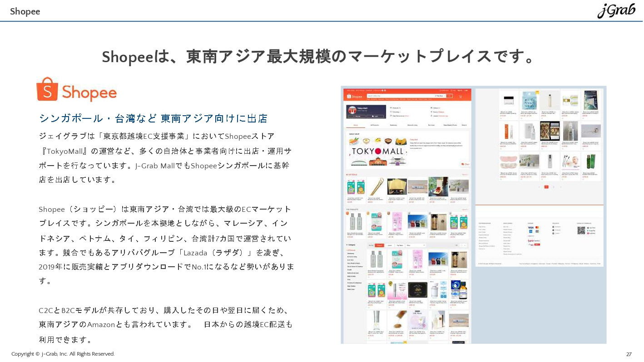644x362 pixels.
Task: Click the Mastercard icon in the footer
Action: tap(537, 227)
